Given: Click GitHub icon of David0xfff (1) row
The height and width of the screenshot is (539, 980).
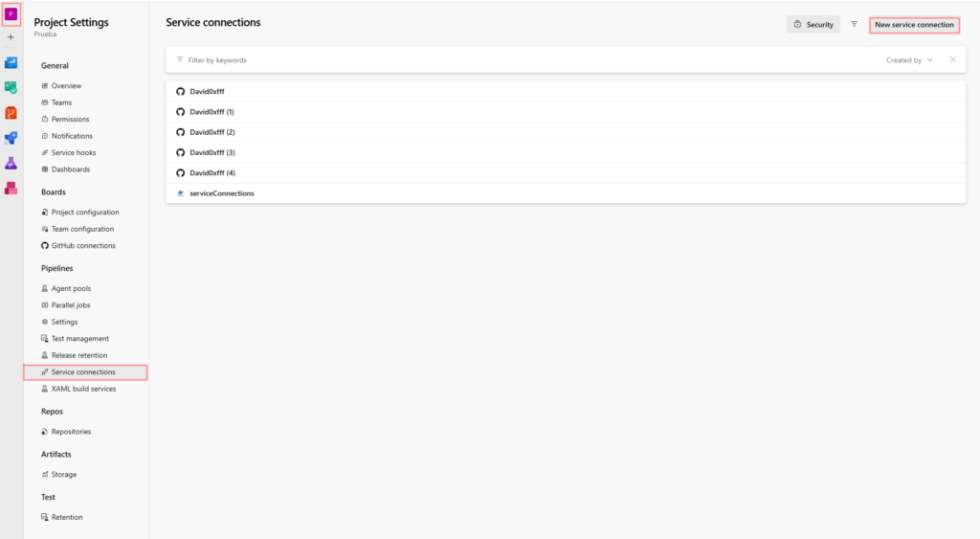Looking at the screenshot, I should pos(181,112).
